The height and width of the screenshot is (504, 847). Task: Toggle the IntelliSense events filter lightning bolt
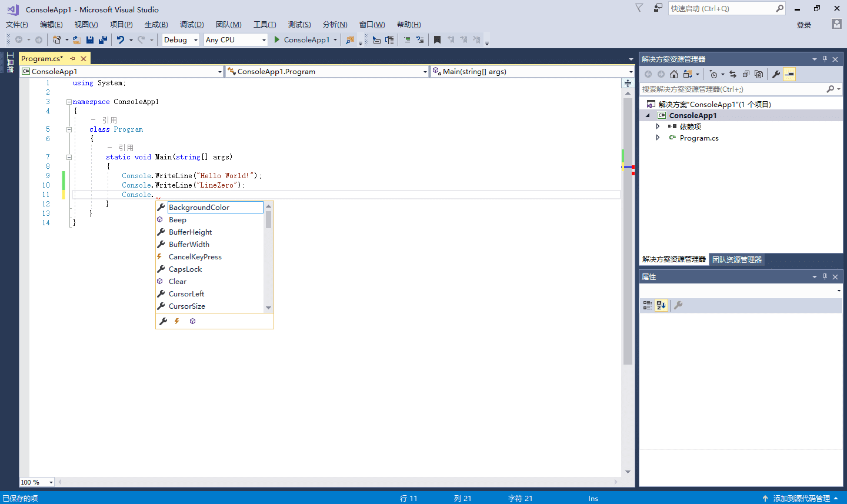coord(176,321)
